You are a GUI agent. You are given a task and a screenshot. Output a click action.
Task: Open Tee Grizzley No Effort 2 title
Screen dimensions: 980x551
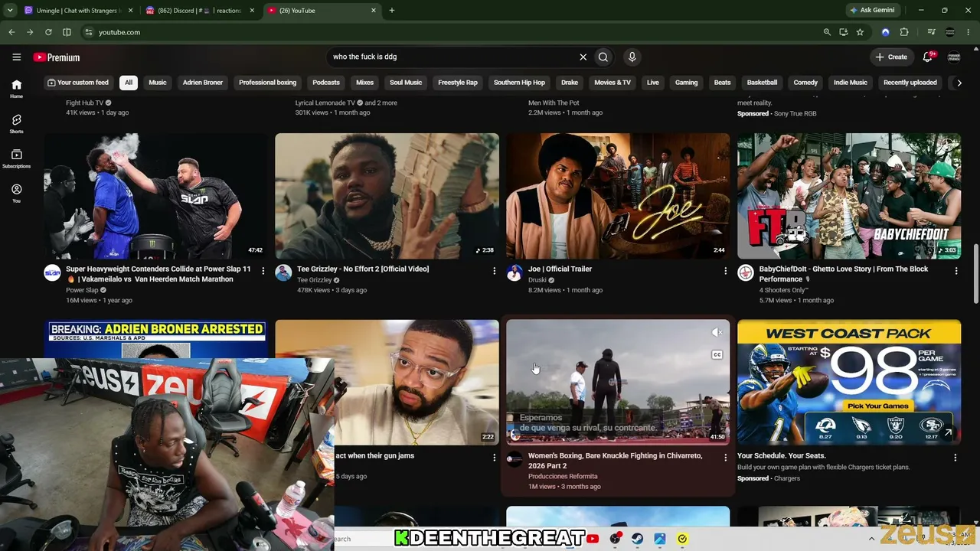coord(363,269)
